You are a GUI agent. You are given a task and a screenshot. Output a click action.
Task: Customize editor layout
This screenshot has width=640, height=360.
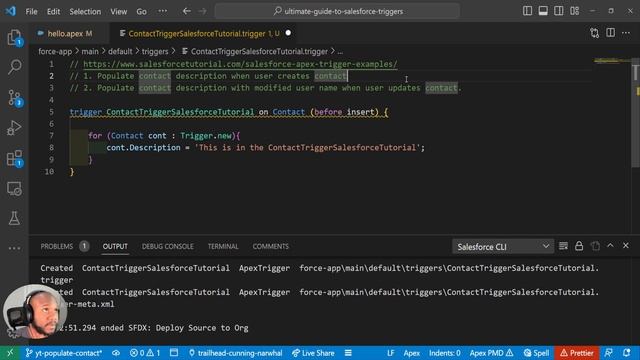click(x=574, y=11)
